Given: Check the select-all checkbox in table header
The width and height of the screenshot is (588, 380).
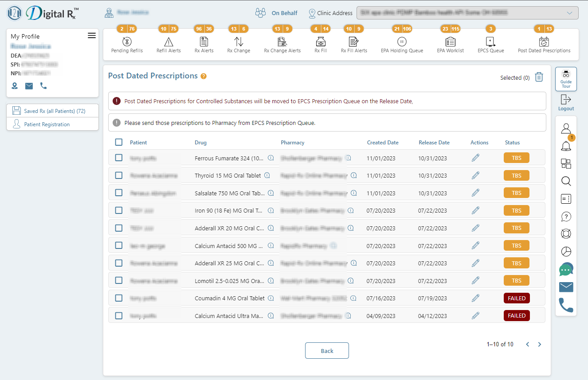Looking at the screenshot, I should pyautogui.click(x=118, y=142).
